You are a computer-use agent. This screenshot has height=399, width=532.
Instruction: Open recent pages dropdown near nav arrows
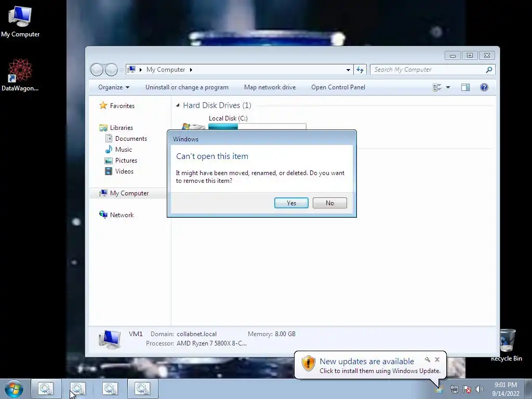pyautogui.click(x=122, y=70)
